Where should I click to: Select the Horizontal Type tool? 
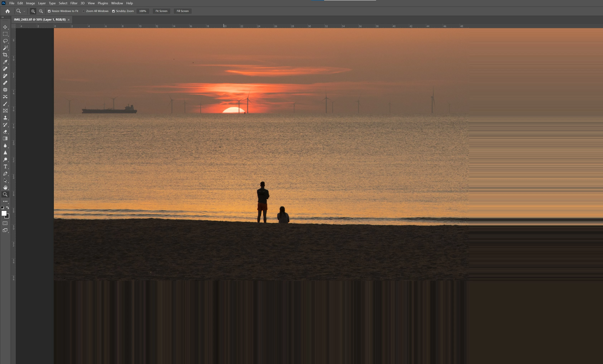coord(5,167)
